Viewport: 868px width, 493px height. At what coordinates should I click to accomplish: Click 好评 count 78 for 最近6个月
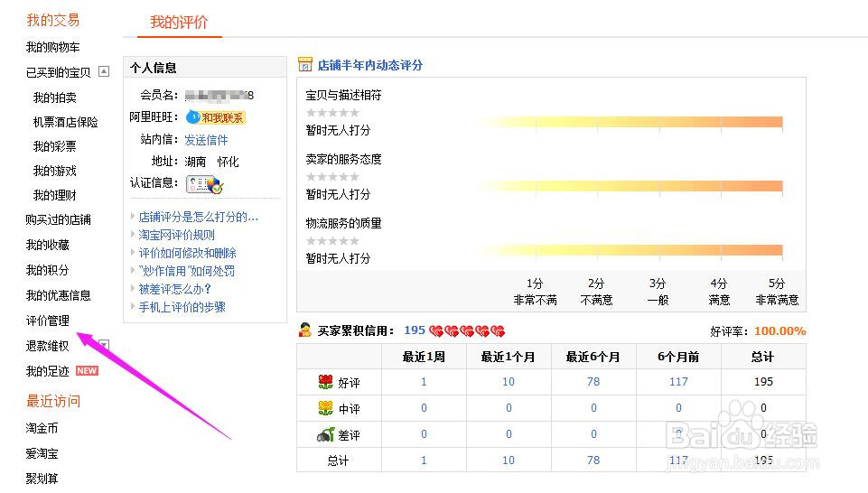[593, 381]
